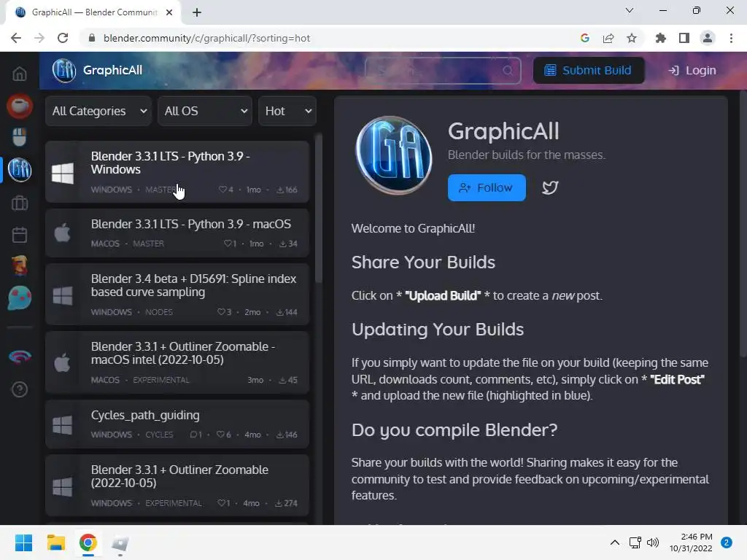Show hidden system tray icons
The image size is (747, 560).
(615, 542)
